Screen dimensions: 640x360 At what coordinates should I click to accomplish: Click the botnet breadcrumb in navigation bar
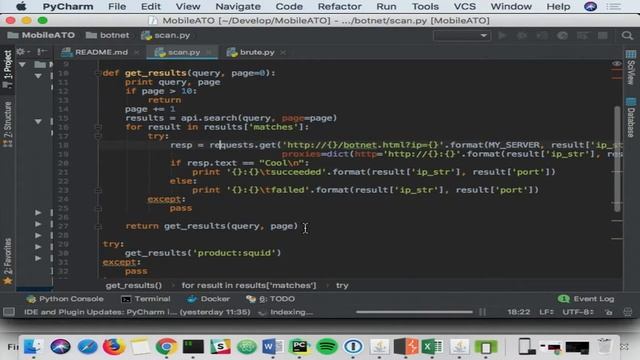108,36
